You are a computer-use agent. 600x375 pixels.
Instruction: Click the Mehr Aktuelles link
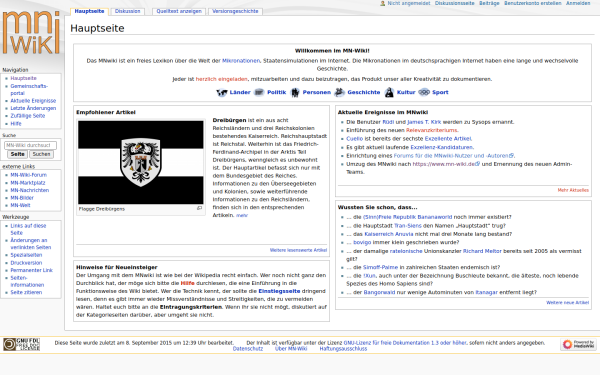click(x=573, y=190)
